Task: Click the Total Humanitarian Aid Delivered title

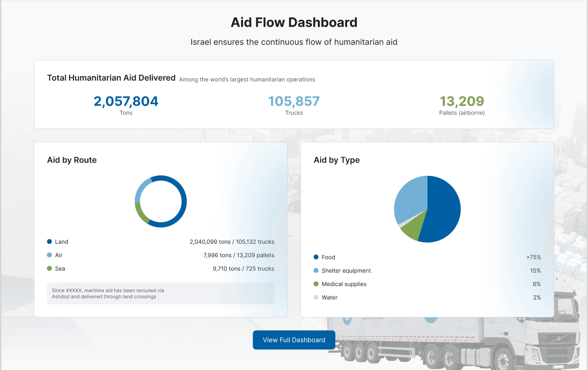Action: [x=111, y=78]
